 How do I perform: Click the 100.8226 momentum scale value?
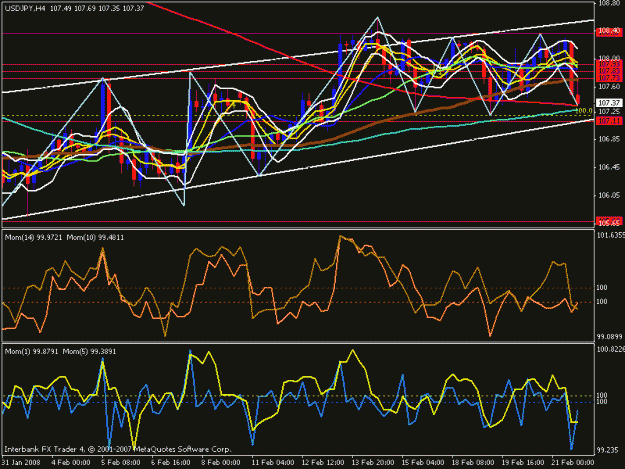pyautogui.click(x=611, y=349)
